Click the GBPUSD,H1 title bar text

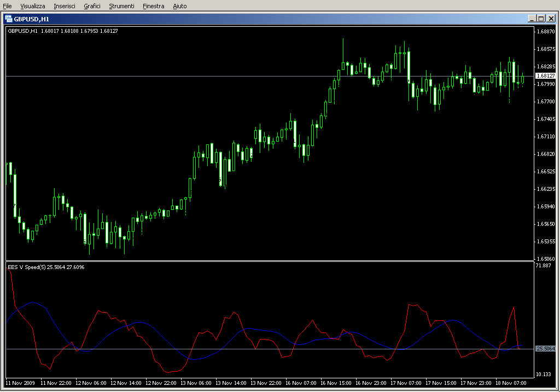(31, 19)
